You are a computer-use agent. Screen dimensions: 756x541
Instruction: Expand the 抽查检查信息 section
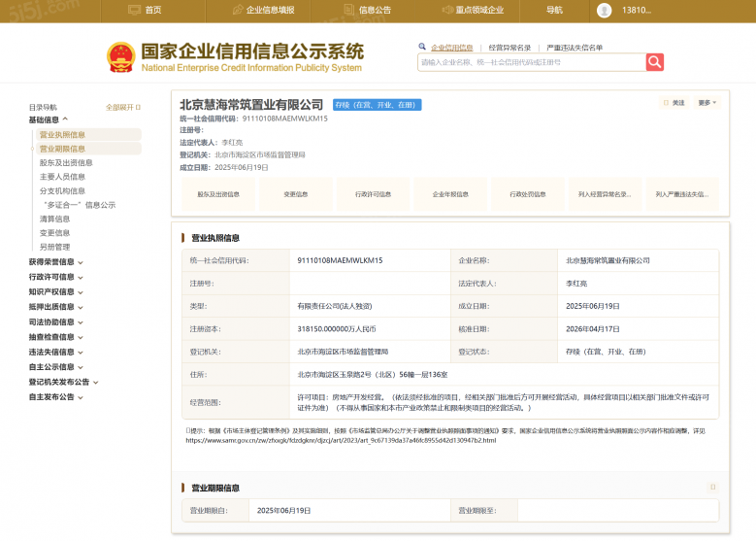(56, 337)
